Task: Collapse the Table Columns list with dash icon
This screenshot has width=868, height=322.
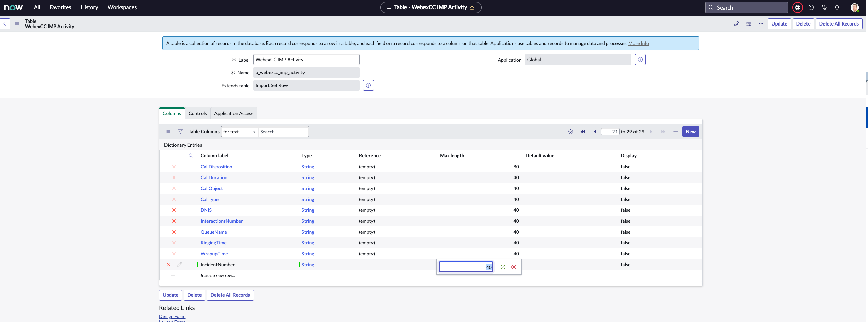Action: (x=675, y=132)
